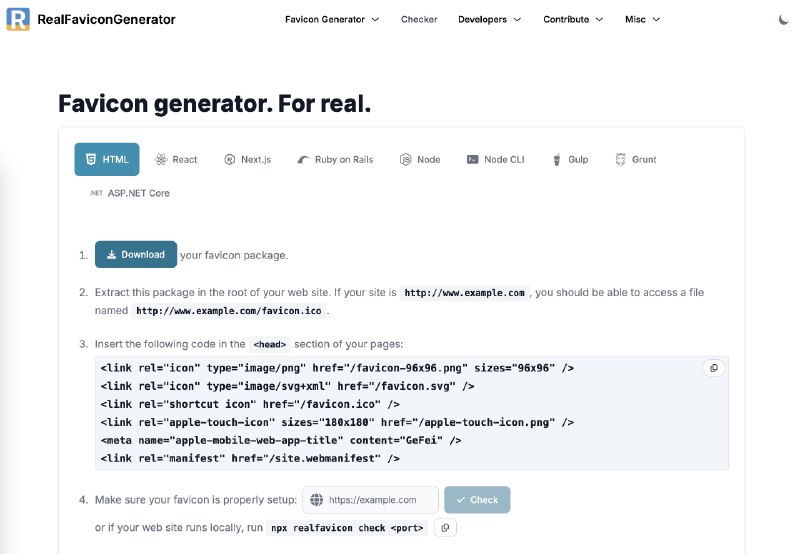Copy the HTML head code snippet
Viewport: 800px width, 554px height.
coord(714,368)
